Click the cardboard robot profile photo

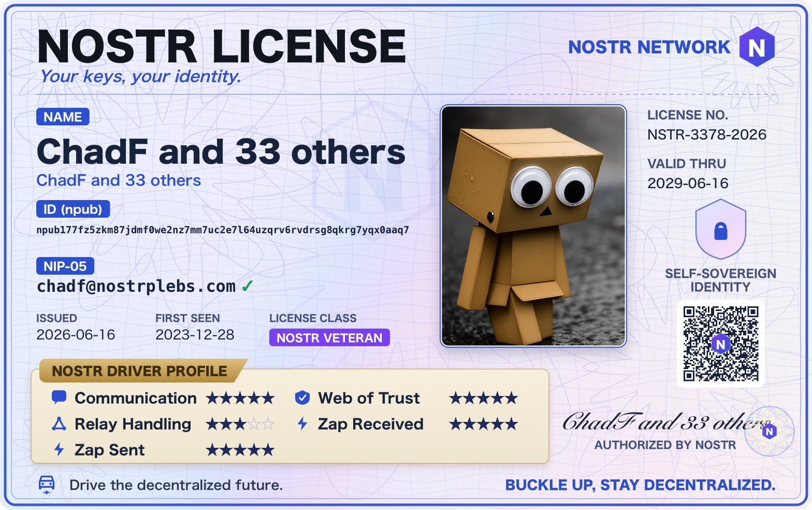pos(533,226)
